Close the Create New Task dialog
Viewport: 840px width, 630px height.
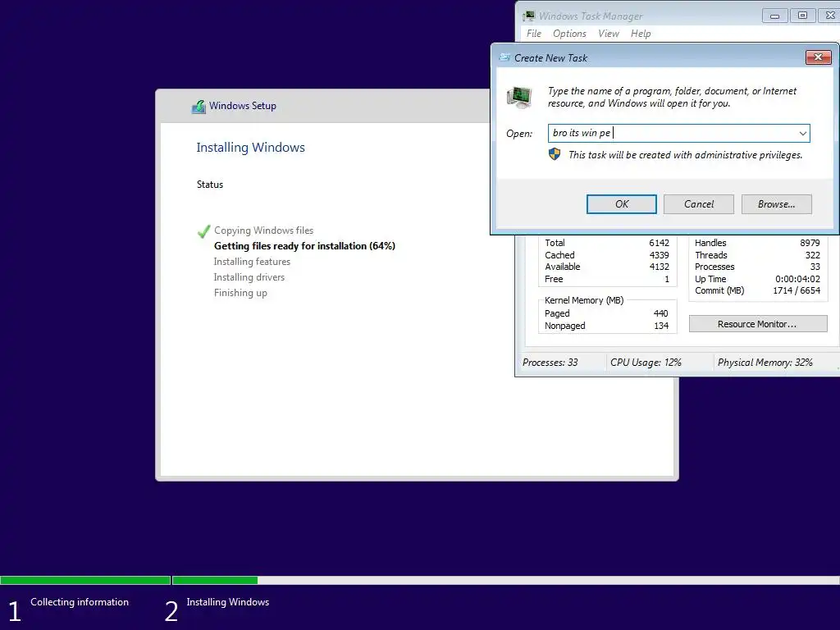[818, 57]
